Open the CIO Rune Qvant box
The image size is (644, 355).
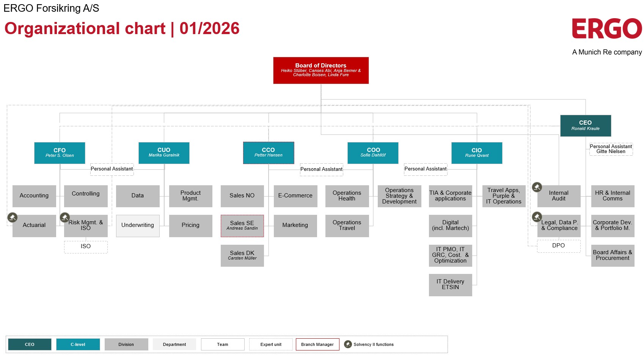pyautogui.click(x=477, y=153)
